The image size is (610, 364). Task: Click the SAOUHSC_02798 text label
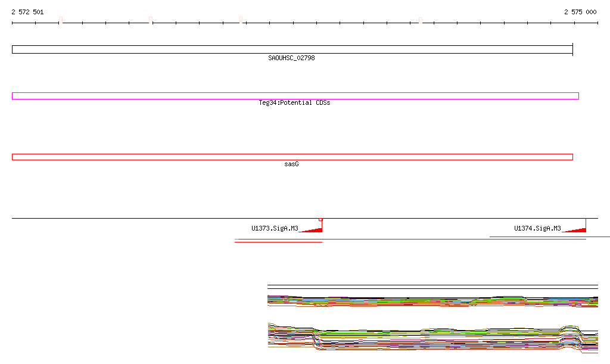click(291, 58)
